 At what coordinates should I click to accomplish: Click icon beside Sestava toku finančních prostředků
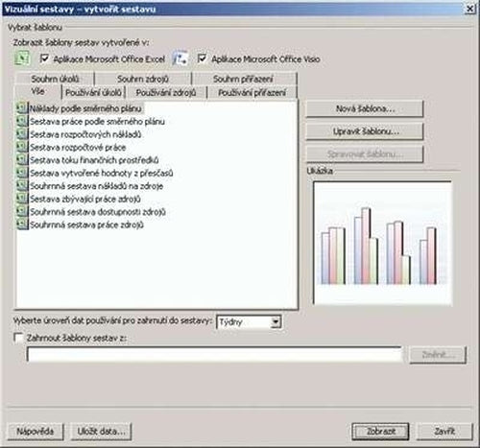click(22, 159)
